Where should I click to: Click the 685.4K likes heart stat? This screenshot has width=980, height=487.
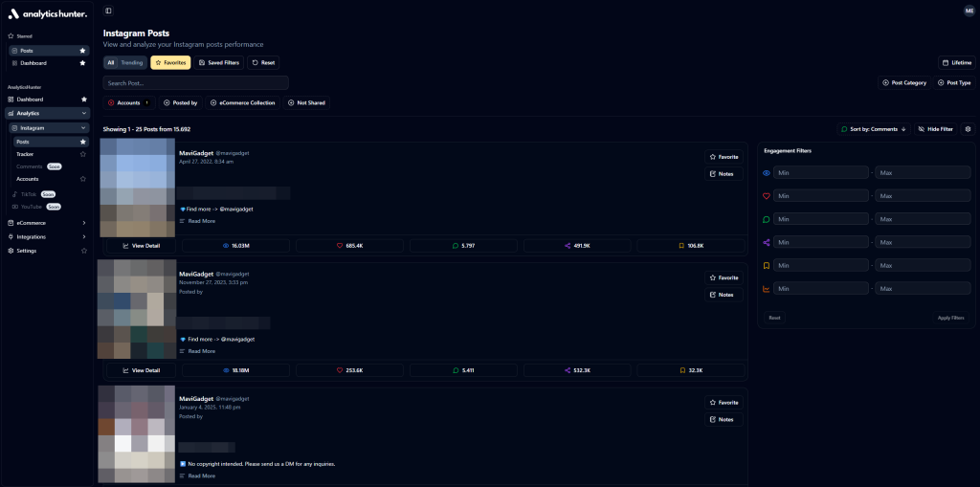349,246
